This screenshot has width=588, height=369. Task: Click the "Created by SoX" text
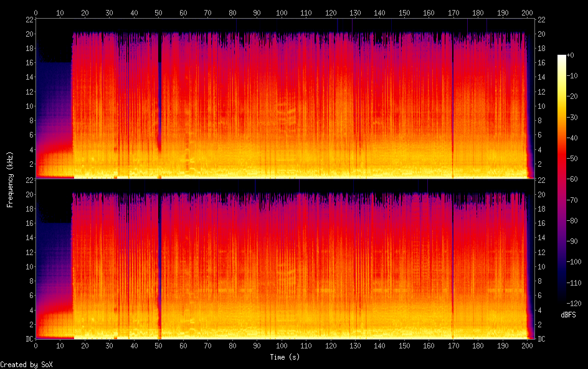click(x=26, y=365)
